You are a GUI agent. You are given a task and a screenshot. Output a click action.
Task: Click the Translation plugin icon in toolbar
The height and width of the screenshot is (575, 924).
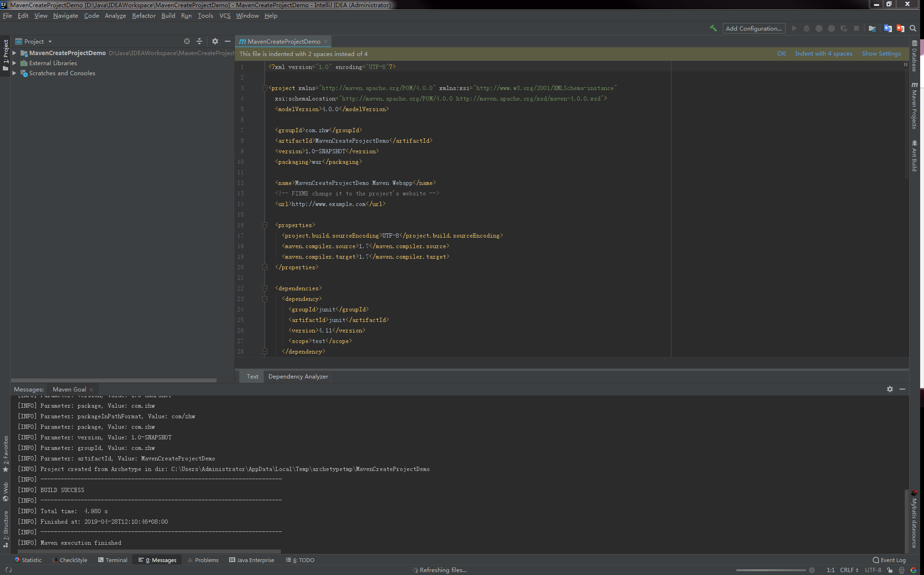(x=887, y=28)
